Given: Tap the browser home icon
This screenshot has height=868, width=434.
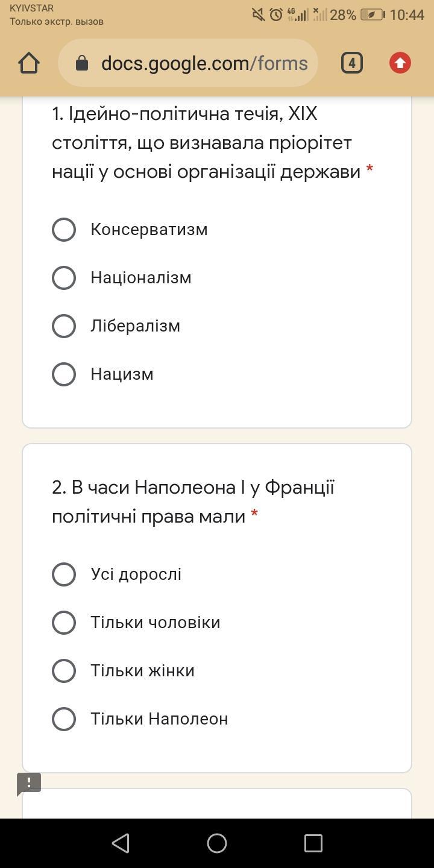Looking at the screenshot, I should click(29, 63).
